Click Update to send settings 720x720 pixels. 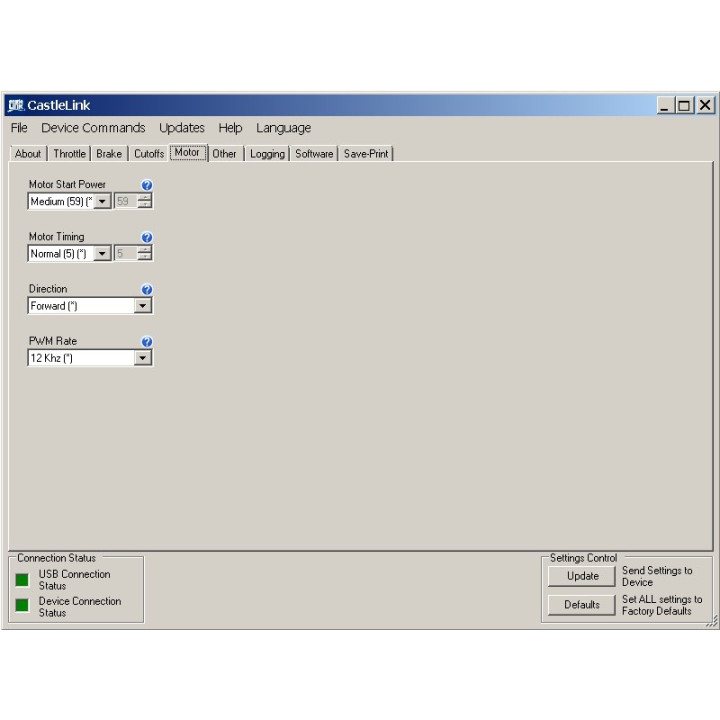coord(582,576)
